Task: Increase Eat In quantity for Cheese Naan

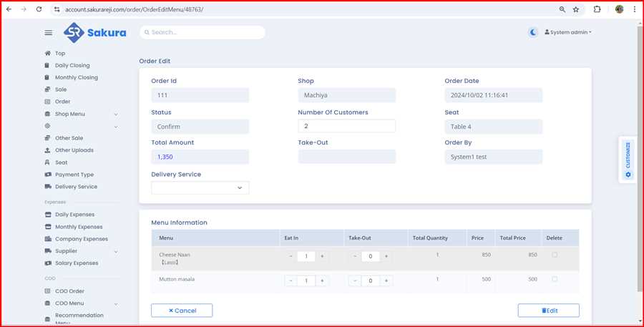Action: pos(322,256)
